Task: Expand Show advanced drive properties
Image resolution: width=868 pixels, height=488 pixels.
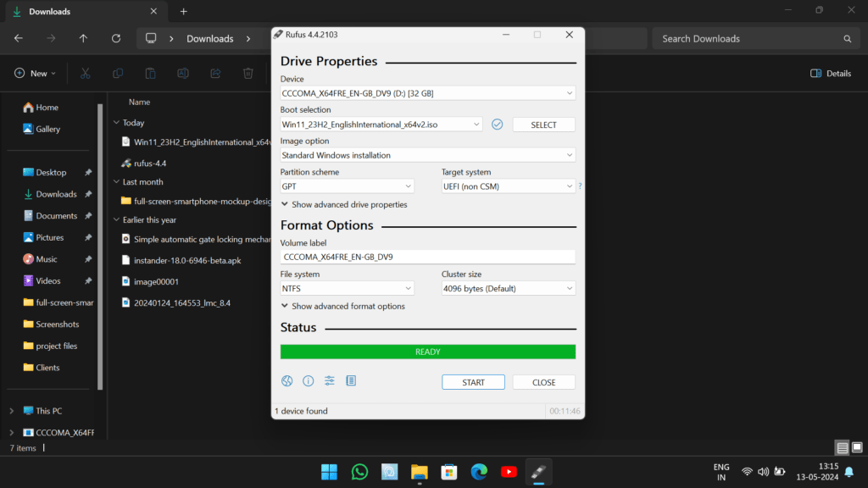Action: 344,205
